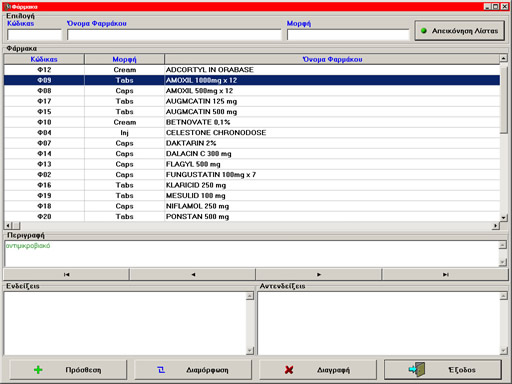Click inside the Περιγραφή description box

point(252,254)
